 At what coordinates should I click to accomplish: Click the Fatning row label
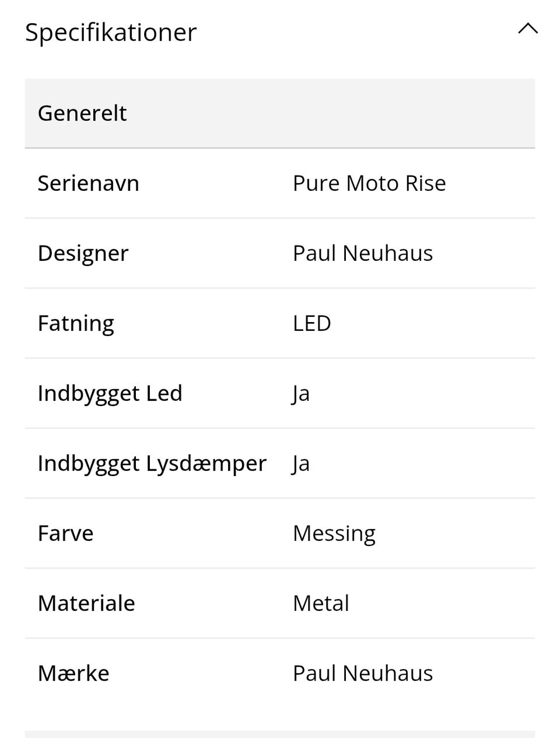76,323
